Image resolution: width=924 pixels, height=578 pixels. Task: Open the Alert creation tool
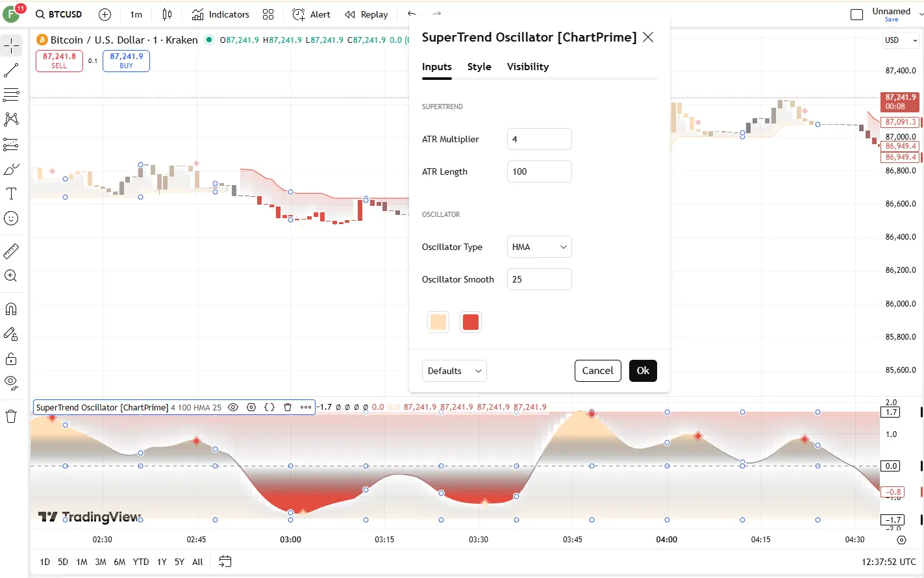[311, 14]
